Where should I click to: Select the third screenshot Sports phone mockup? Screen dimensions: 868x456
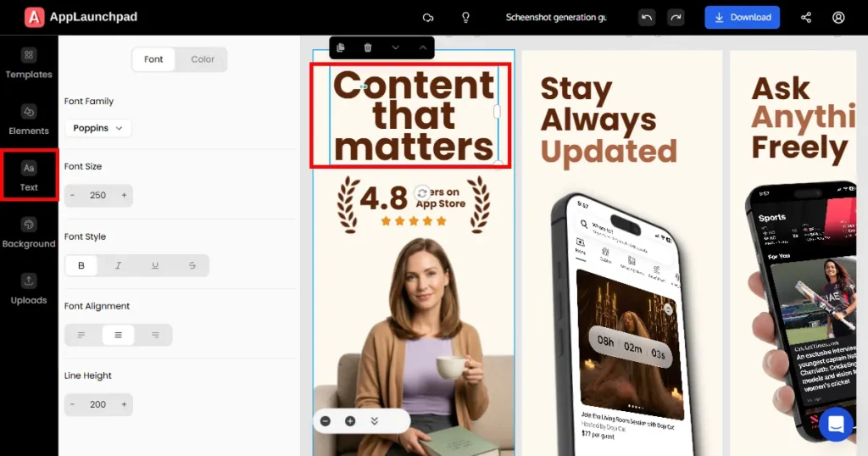803,310
